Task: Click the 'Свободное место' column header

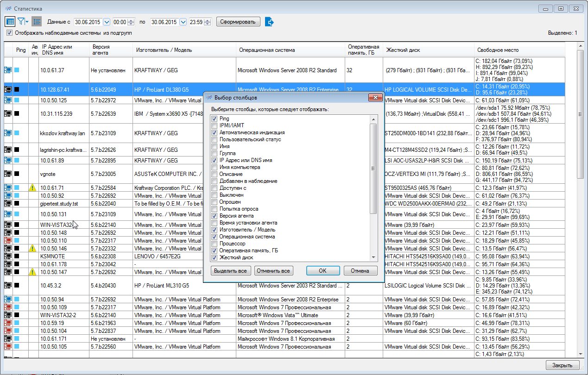Action: pyautogui.click(x=498, y=50)
